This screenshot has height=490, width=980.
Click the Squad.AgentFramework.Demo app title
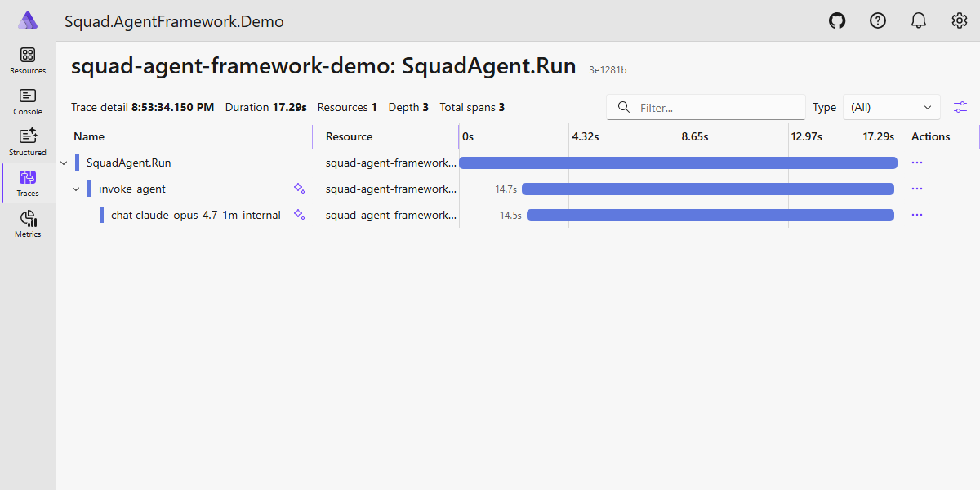click(x=174, y=21)
